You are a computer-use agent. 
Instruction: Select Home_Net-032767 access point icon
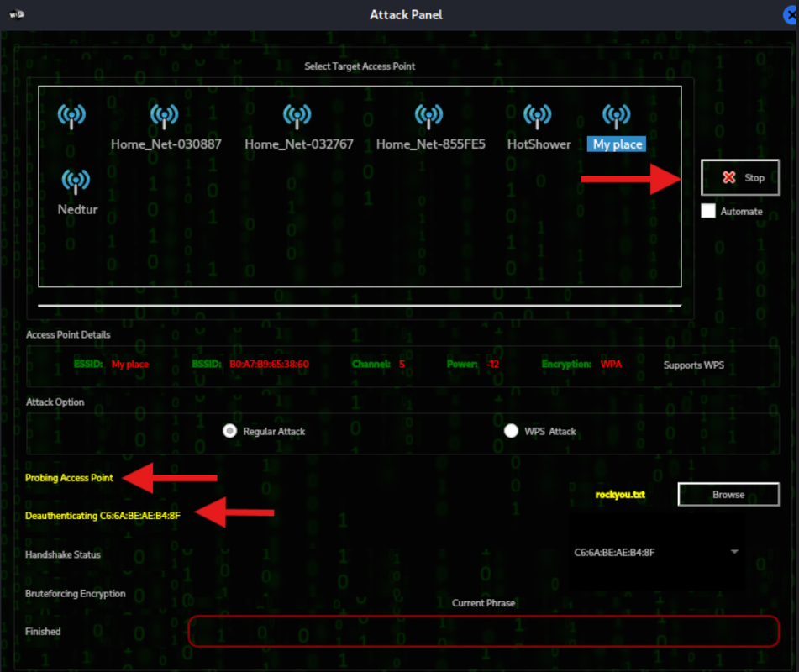click(297, 117)
